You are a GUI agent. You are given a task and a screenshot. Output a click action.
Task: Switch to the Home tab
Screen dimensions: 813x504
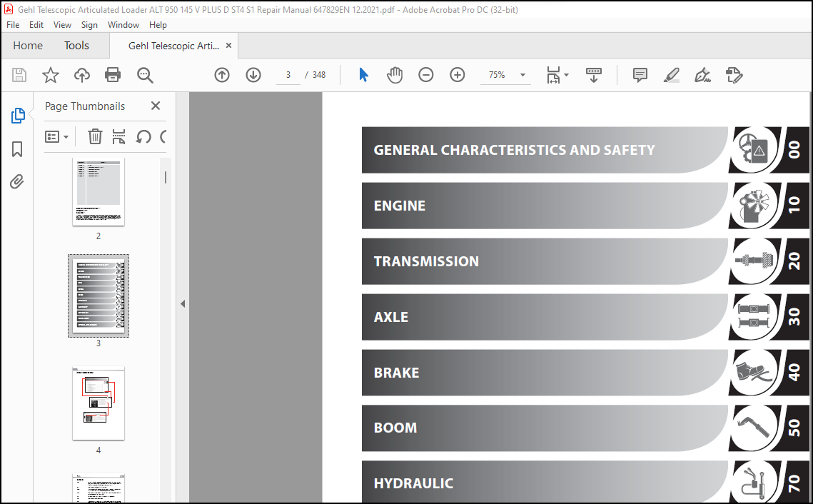point(28,46)
